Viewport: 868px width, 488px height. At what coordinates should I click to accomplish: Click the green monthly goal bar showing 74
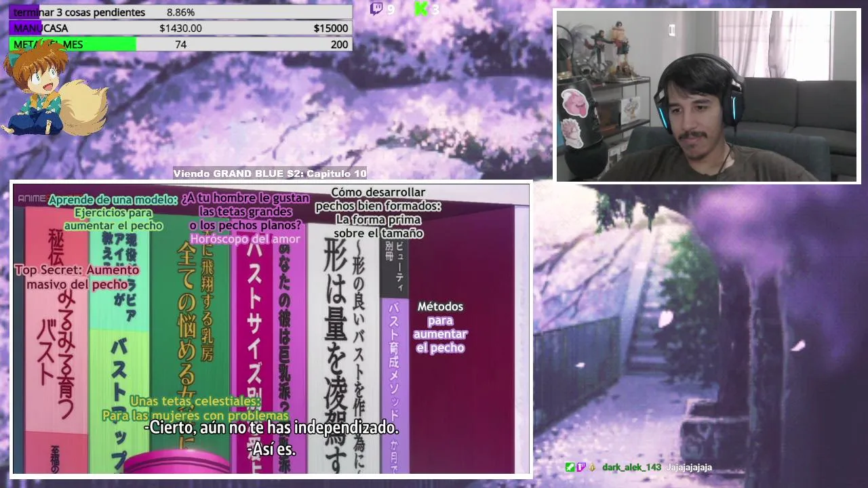point(180,44)
